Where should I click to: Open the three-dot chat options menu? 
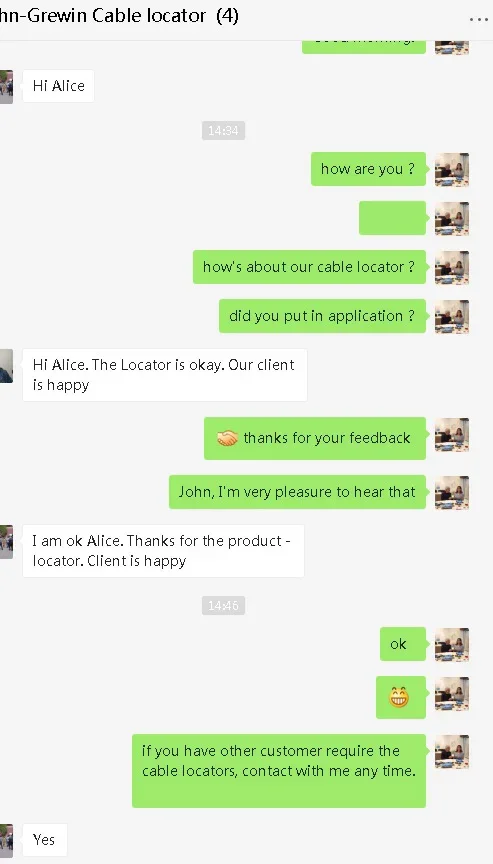tap(478, 19)
